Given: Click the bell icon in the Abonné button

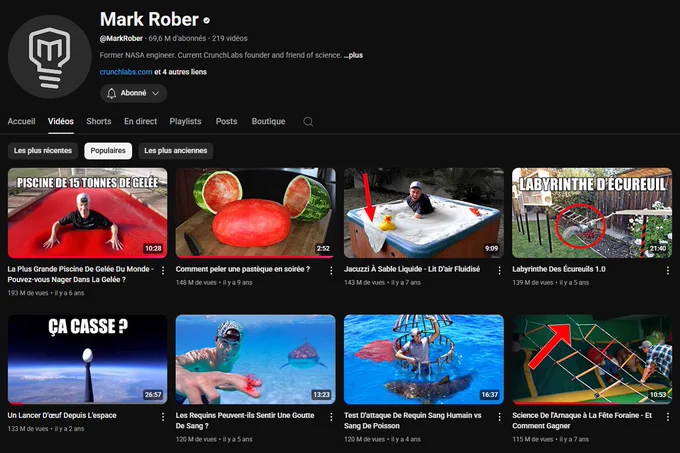Looking at the screenshot, I should (111, 93).
